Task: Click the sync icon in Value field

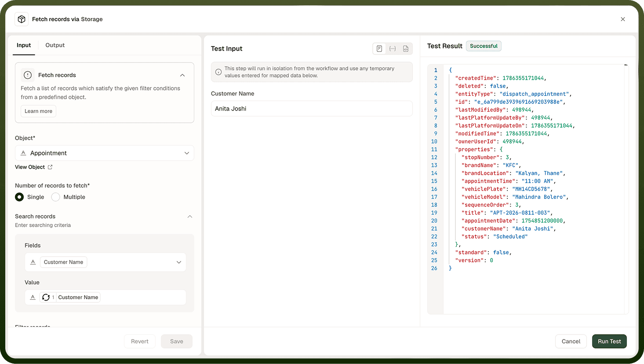Action: tap(46, 298)
